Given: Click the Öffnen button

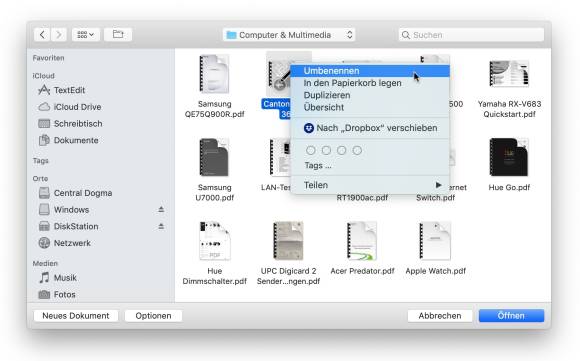Looking at the screenshot, I should coord(511,316).
